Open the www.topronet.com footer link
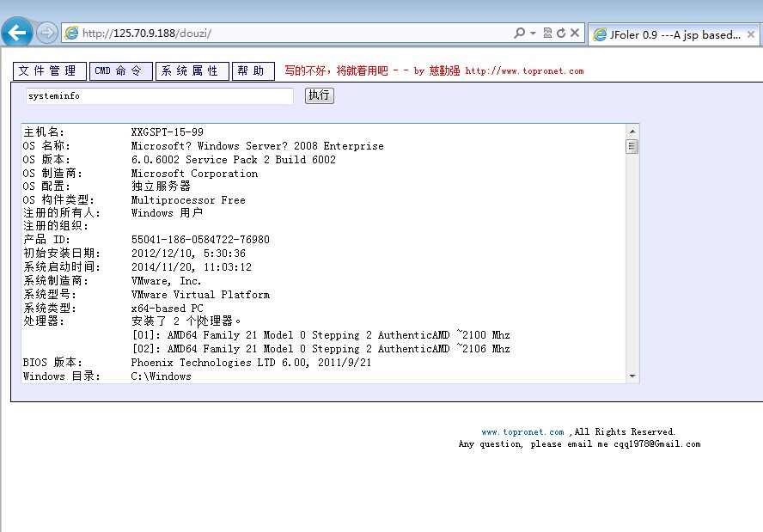The image size is (763, 532). coord(522,431)
